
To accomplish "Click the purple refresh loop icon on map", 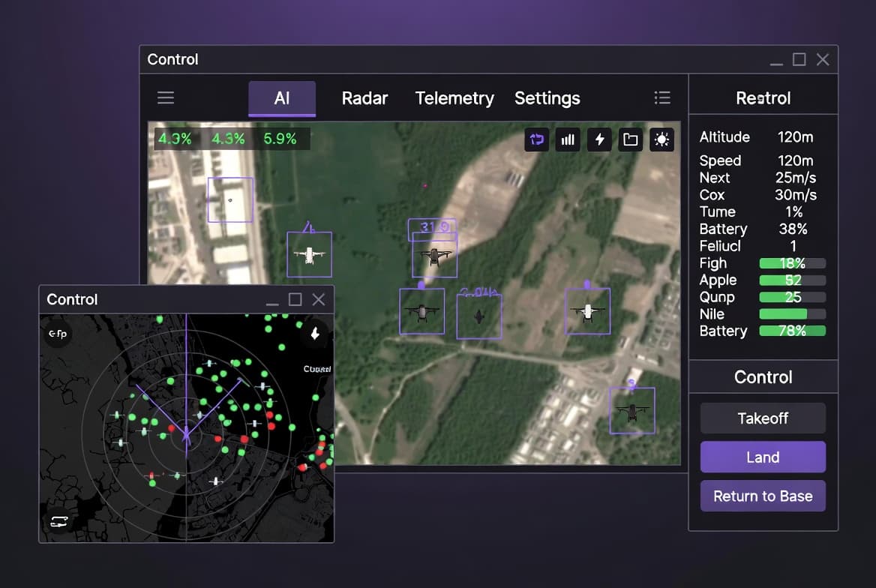I will tap(537, 139).
